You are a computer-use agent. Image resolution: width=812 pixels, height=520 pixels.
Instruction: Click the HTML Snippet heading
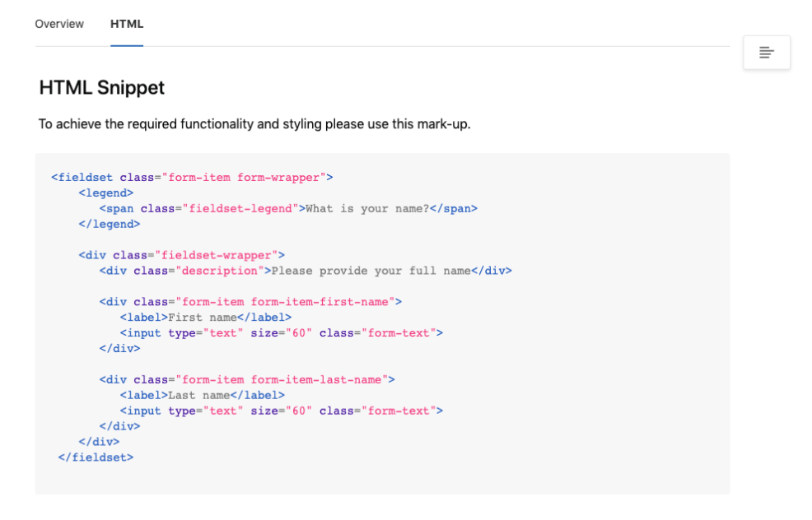click(x=102, y=87)
